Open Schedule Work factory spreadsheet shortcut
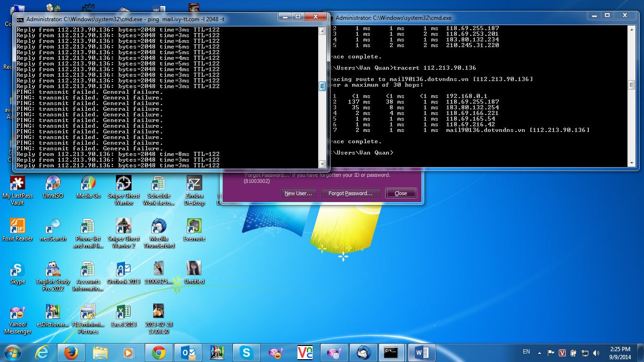Image resolution: width=644 pixels, height=362 pixels. pos(159,190)
